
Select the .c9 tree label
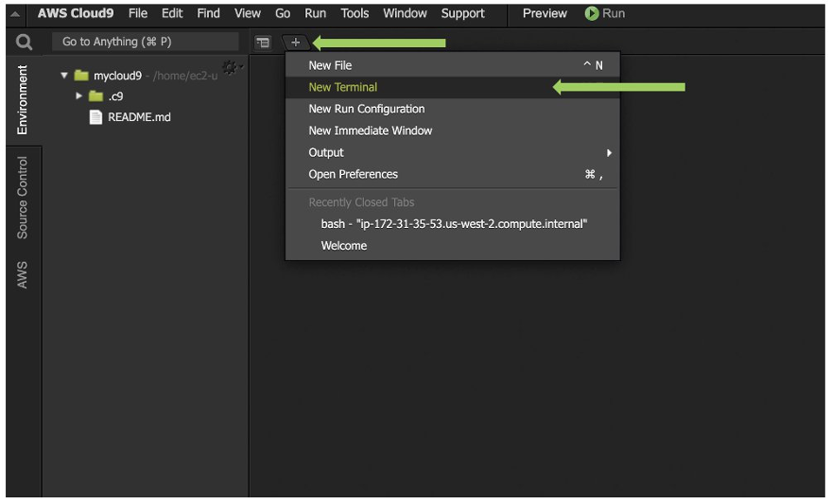tap(115, 96)
